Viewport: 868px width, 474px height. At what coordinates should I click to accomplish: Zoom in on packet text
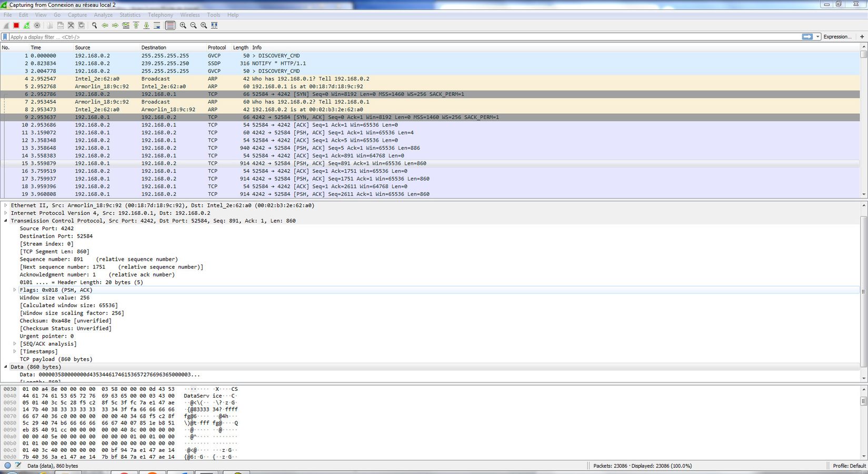pyautogui.click(x=183, y=25)
